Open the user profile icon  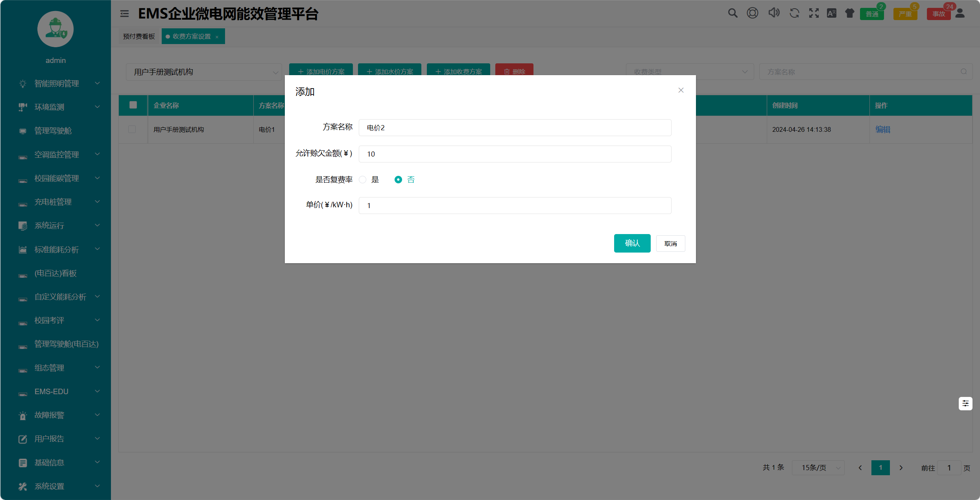click(x=960, y=13)
